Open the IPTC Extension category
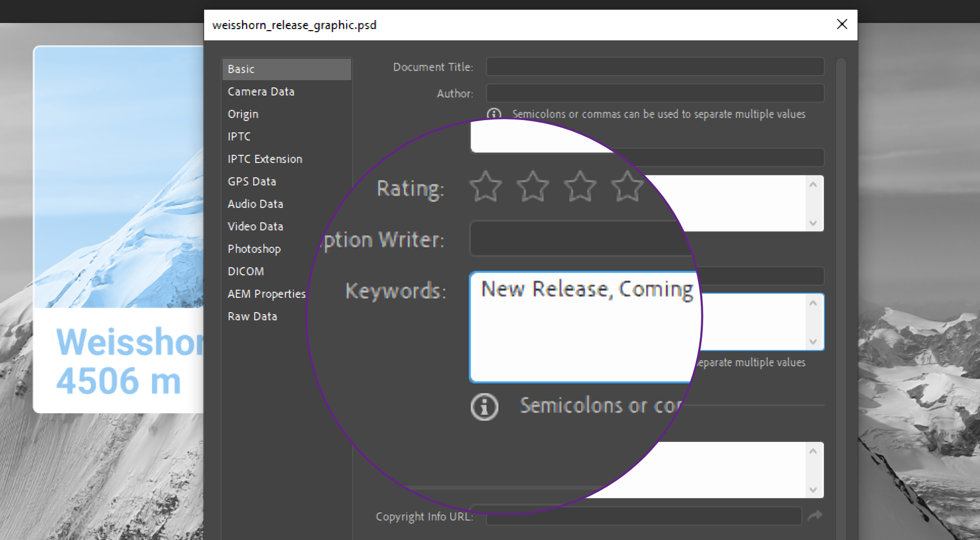This screenshot has width=980, height=540. click(x=265, y=159)
